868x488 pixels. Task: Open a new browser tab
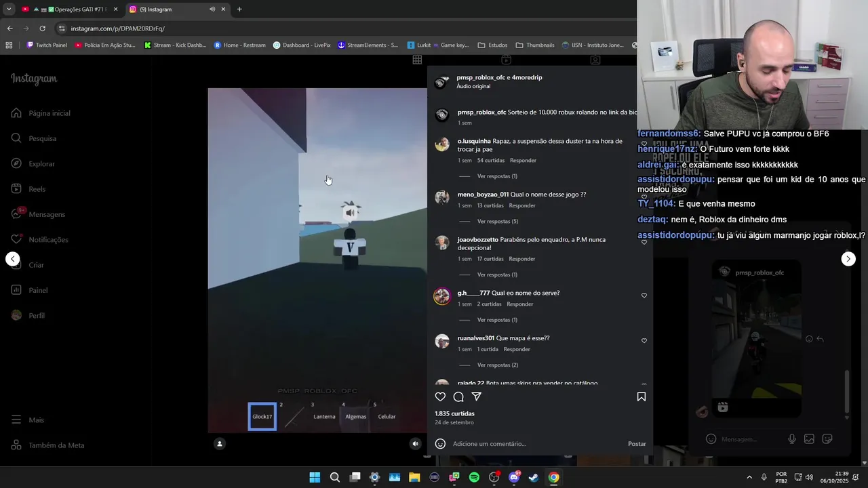click(x=239, y=9)
